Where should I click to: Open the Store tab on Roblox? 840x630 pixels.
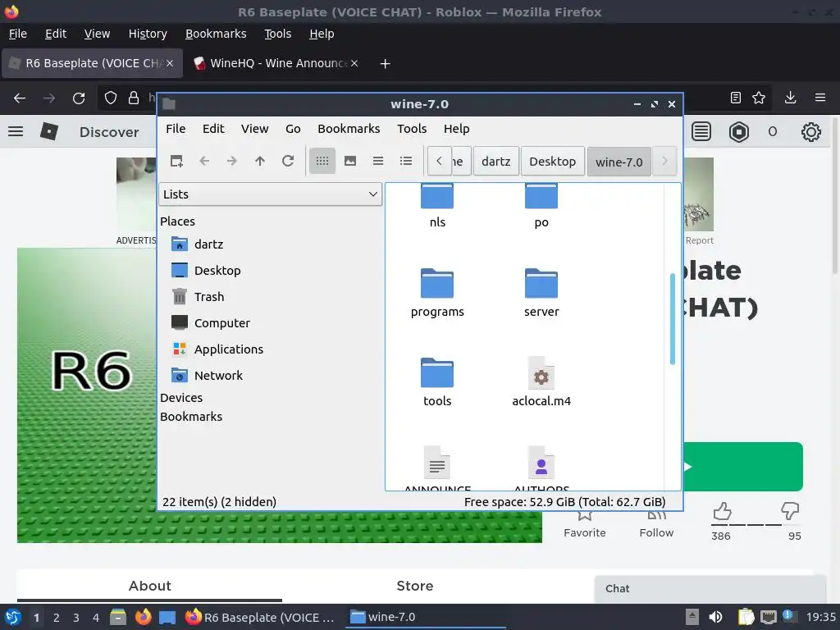click(414, 586)
